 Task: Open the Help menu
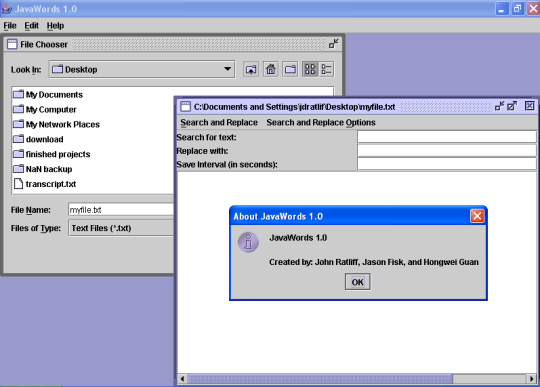click(55, 26)
